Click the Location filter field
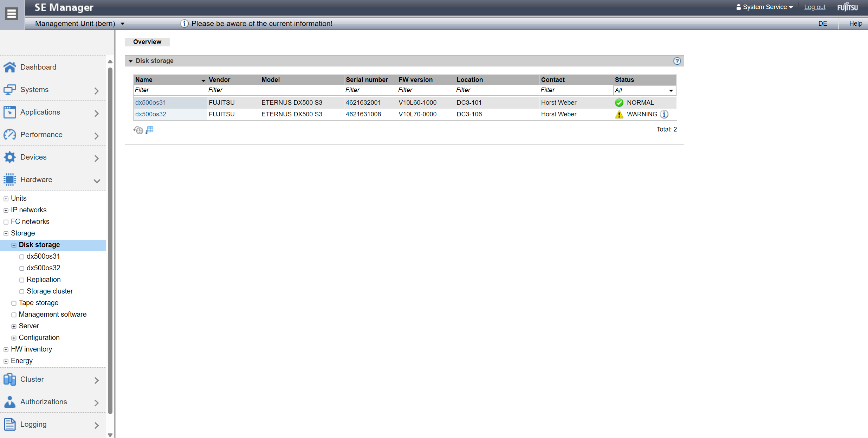Screen dimensions: 868x438 (x=497, y=90)
